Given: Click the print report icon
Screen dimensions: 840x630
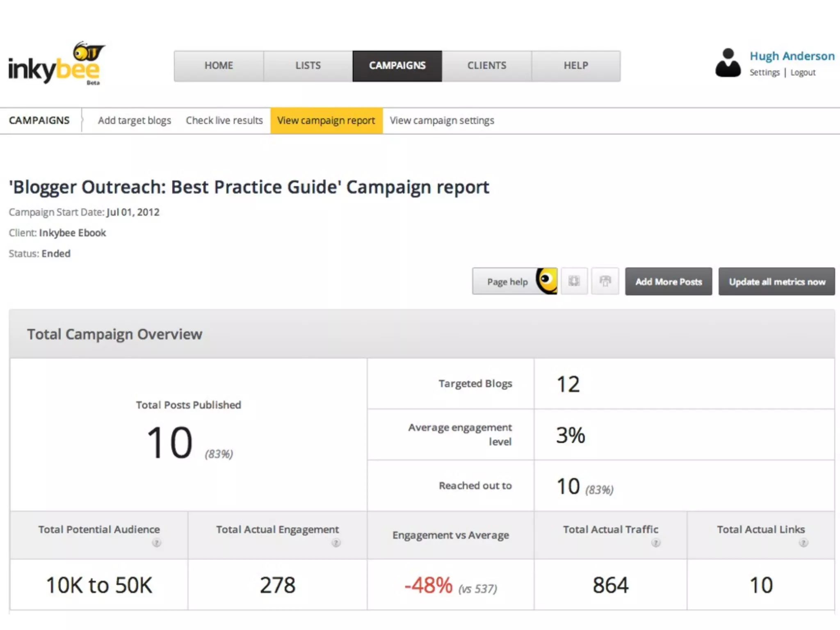Looking at the screenshot, I should 605,281.
